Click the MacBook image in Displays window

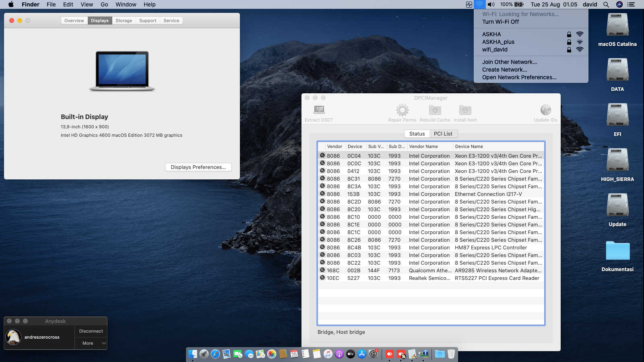coord(122,71)
